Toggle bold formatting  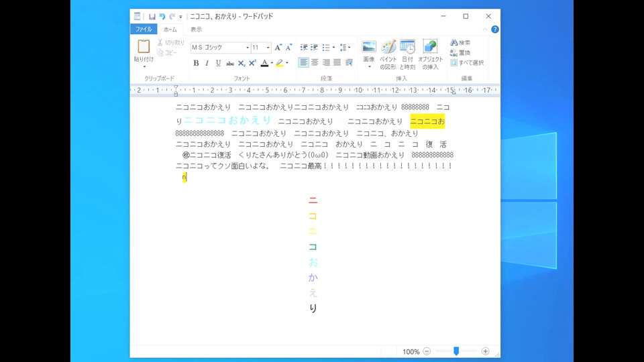[x=196, y=63]
